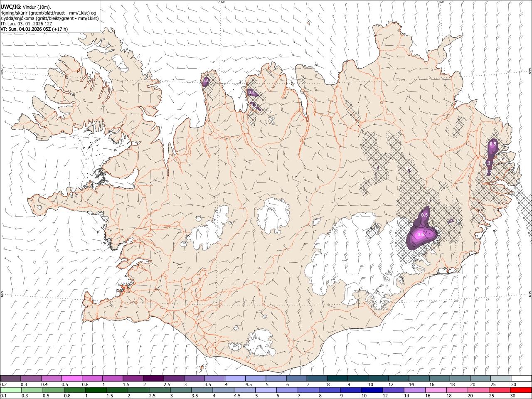Screen dimensions: 532x399
Task: Click the 'slydda/snjókoma' legend description line
Action: [x=50, y=18]
